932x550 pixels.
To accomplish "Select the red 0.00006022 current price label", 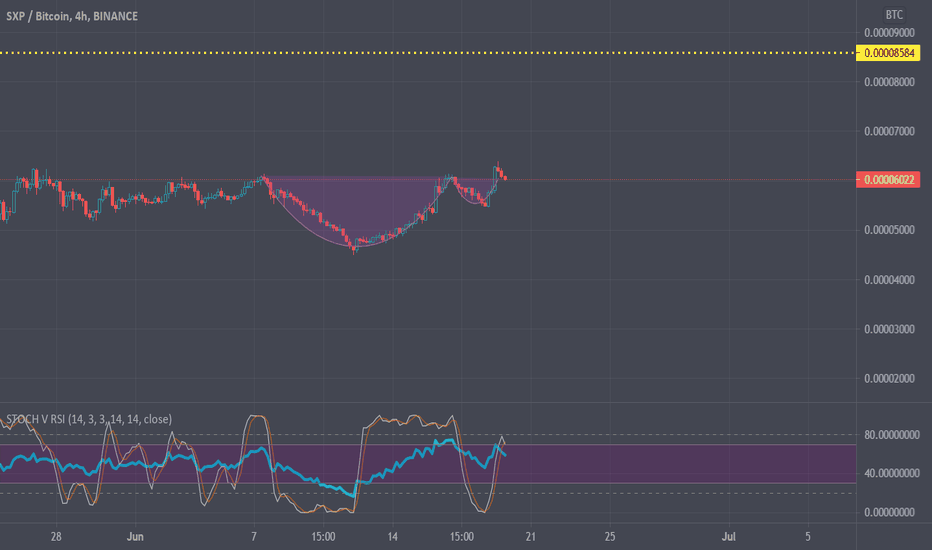I will click(x=888, y=180).
